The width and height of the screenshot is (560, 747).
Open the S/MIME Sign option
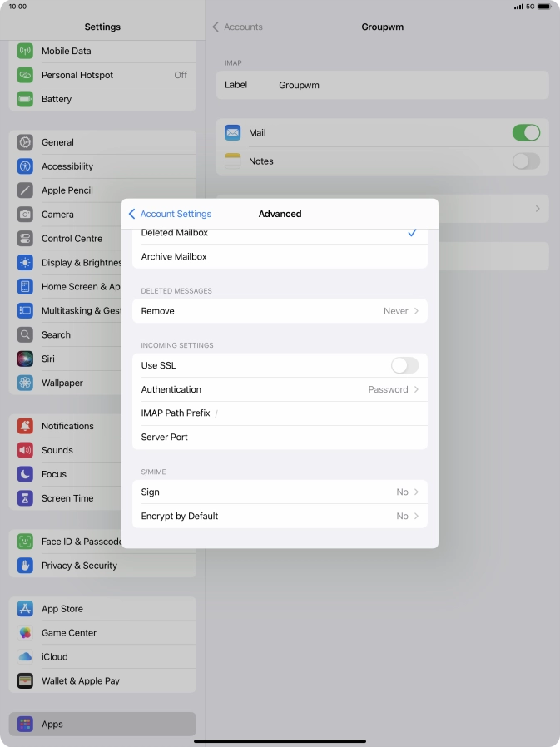point(280,492)
